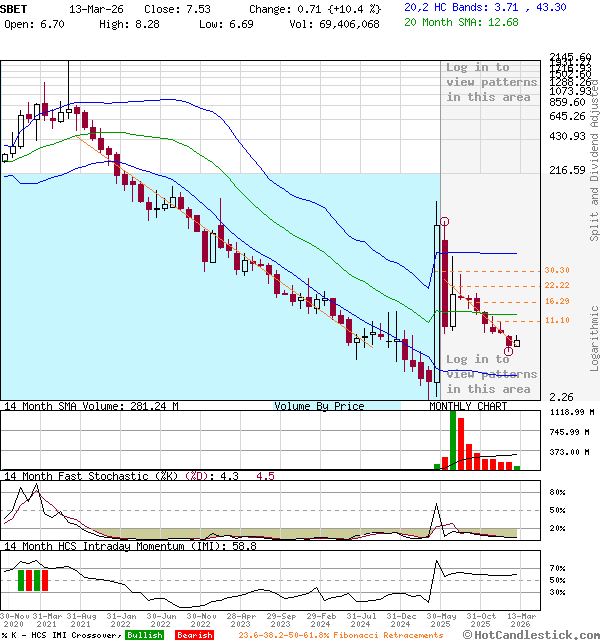Screen dimensions: 600x640
Task: Click the circle marker at the price peak
Action: 444,221
